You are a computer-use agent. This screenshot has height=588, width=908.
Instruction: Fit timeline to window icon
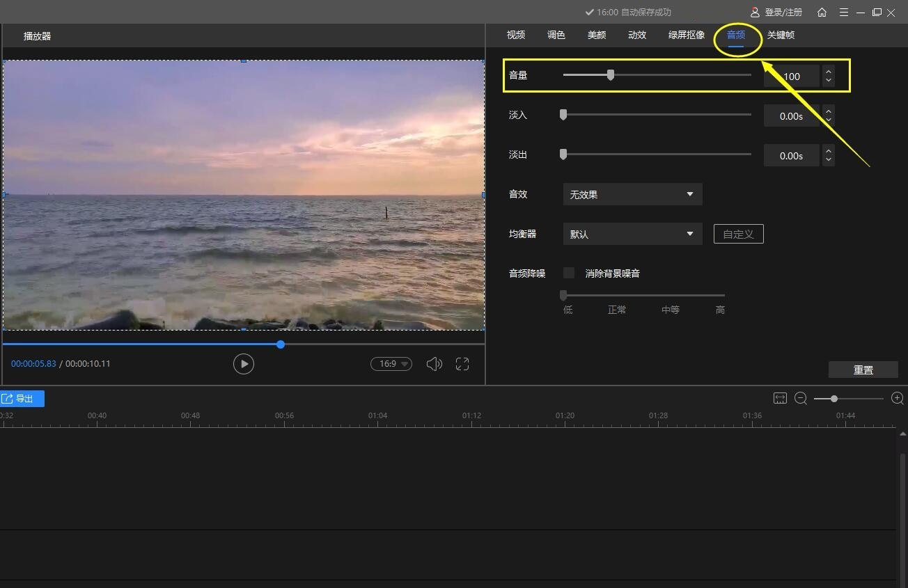point(780,398)
